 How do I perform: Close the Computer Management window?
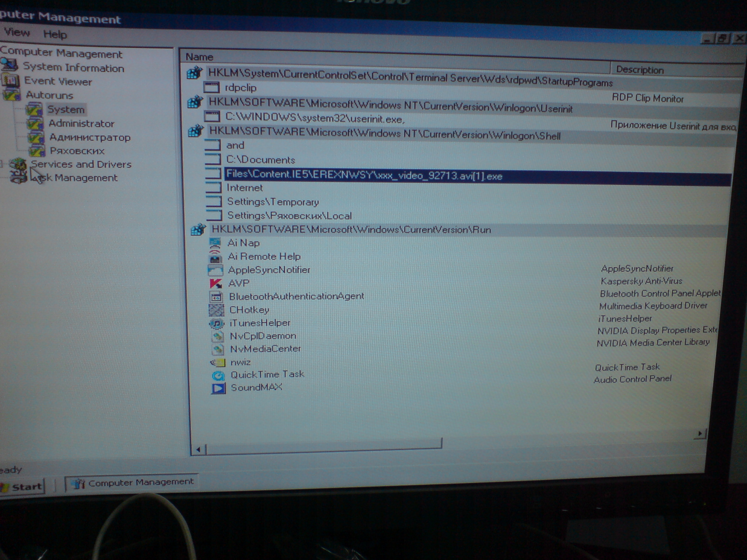tap(739, 38)
